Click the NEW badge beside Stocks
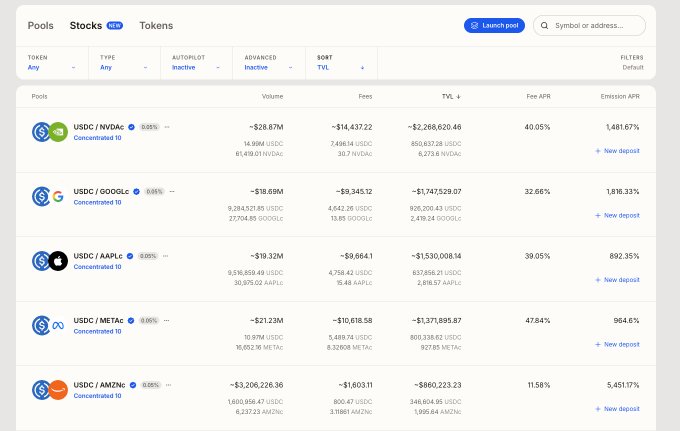This screenshot has height=431, width=680. (x=114, y=26)
